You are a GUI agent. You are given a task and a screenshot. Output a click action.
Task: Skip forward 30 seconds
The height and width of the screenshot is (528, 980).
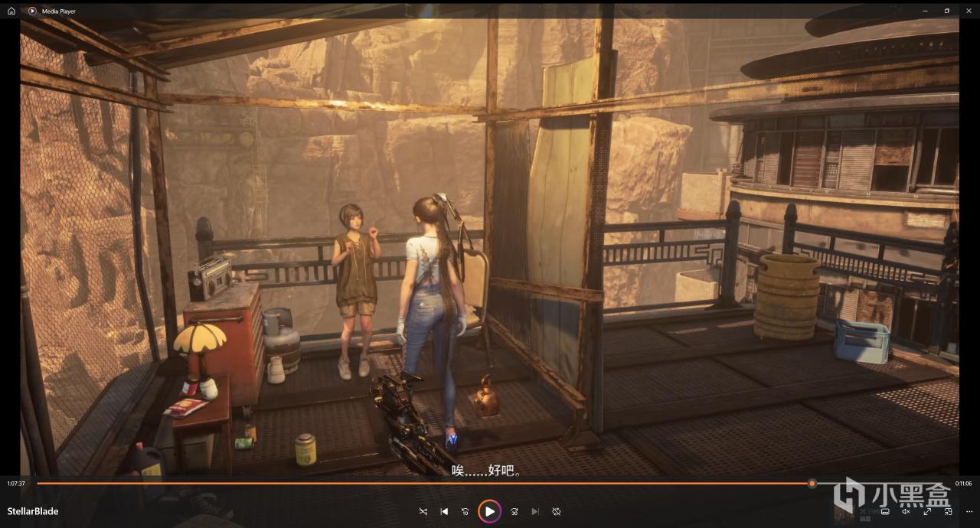tap(514, 511)
